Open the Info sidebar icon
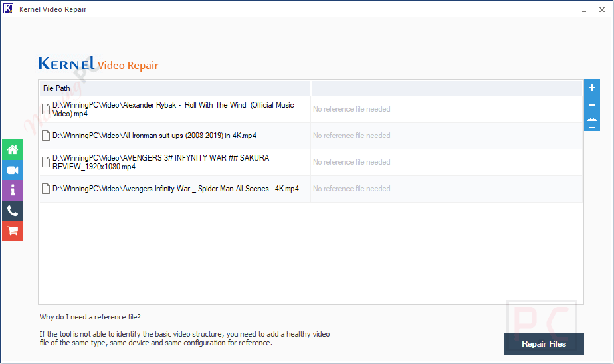Viewport: 614px width, 364px height. 13,190
